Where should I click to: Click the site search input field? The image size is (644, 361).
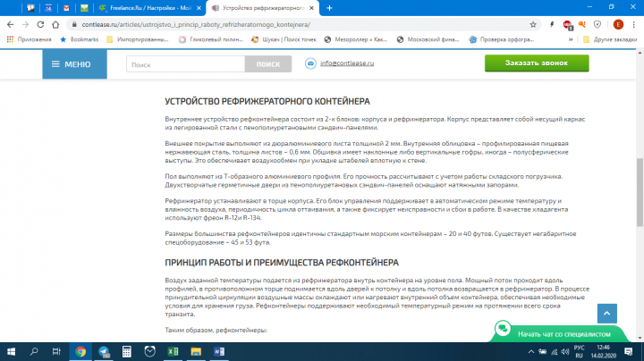click(185, 64)
